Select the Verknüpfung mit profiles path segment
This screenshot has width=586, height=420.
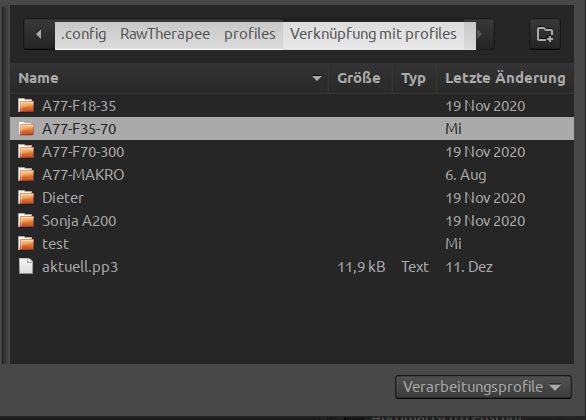pyautogui.click(x=373, y=34)
